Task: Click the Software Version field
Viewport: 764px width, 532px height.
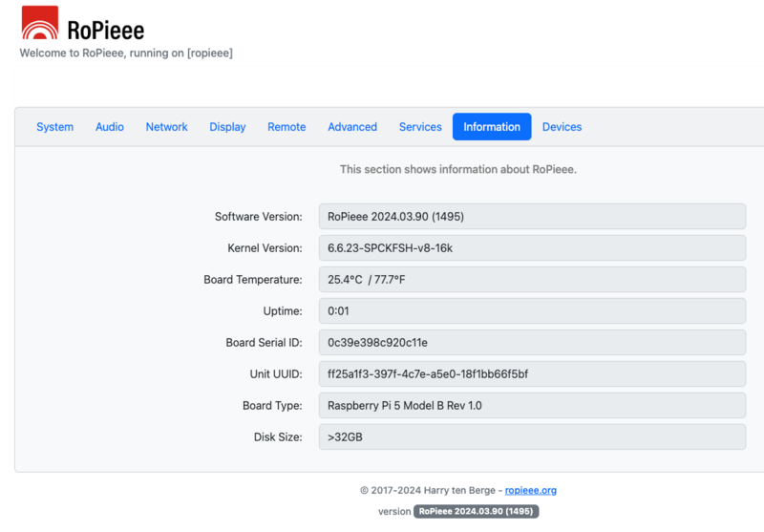Action: [x=532, y=217]
